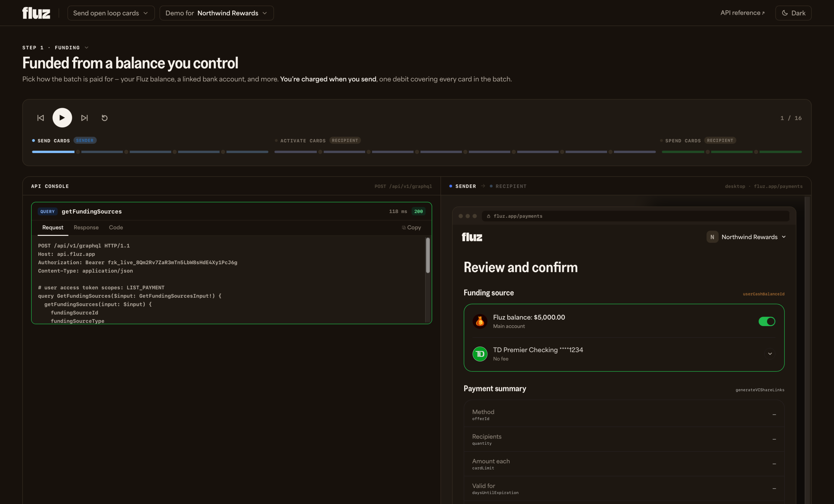The image size is (834, 504).
Task: Click the first Activate Cards timeline segment
Action: point(295,152)
